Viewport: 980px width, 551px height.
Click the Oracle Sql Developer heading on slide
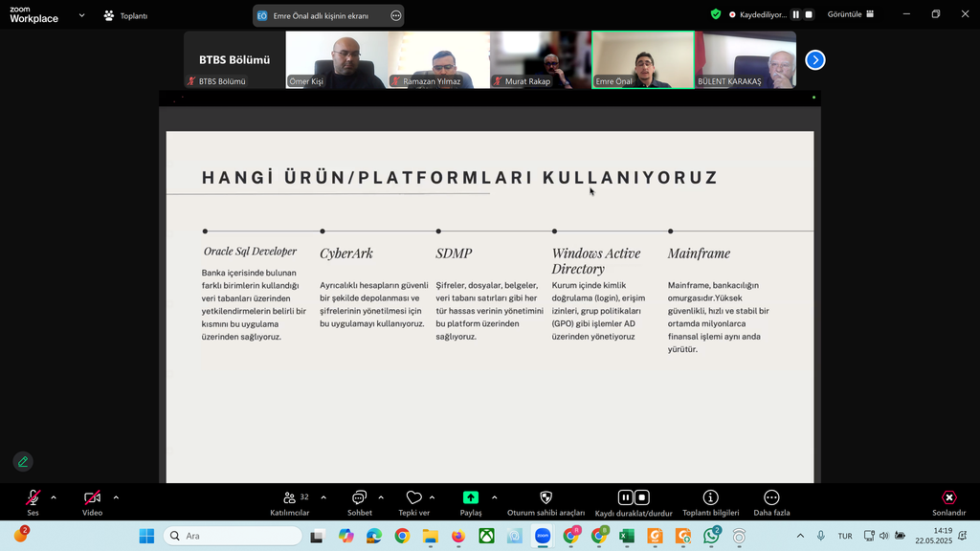(250, 252)
